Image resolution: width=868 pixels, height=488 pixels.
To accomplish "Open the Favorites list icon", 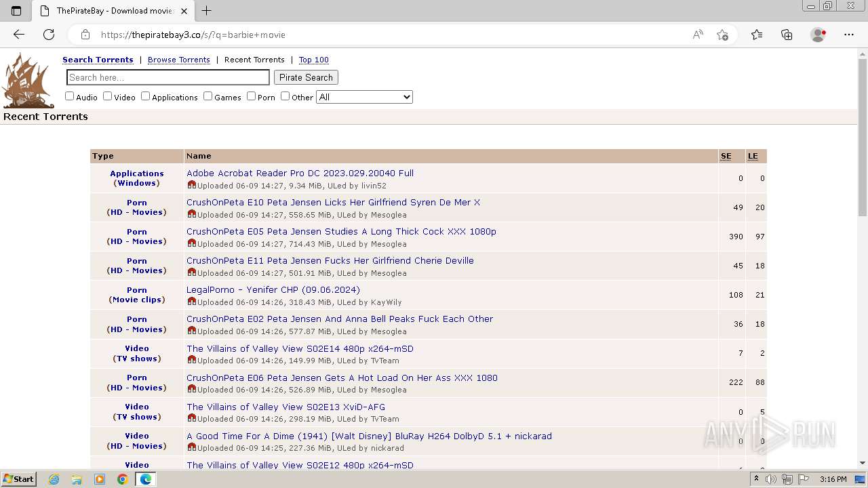I will click(757, 35).
